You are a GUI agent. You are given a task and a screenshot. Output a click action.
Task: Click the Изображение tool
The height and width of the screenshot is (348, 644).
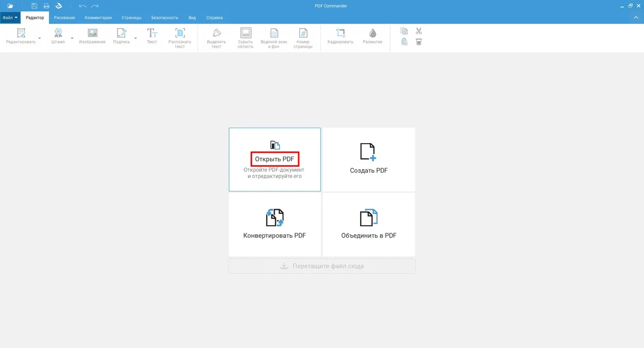point(92,36)
